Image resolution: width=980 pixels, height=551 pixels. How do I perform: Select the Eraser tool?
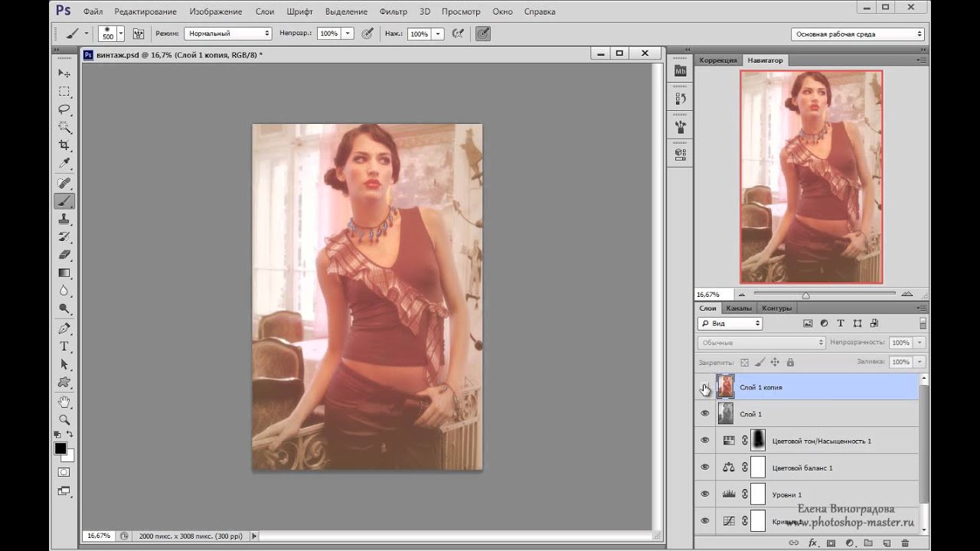pyautogui.click(x=64, y=255)
